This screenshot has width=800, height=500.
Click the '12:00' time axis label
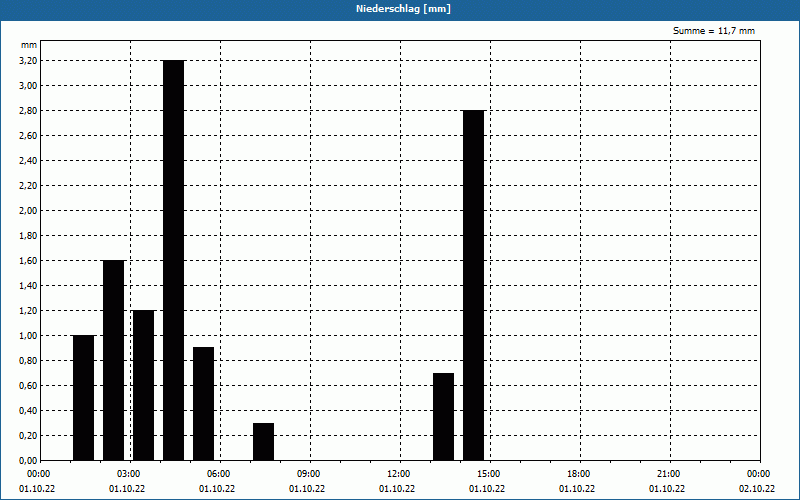(x=398, y=474)
